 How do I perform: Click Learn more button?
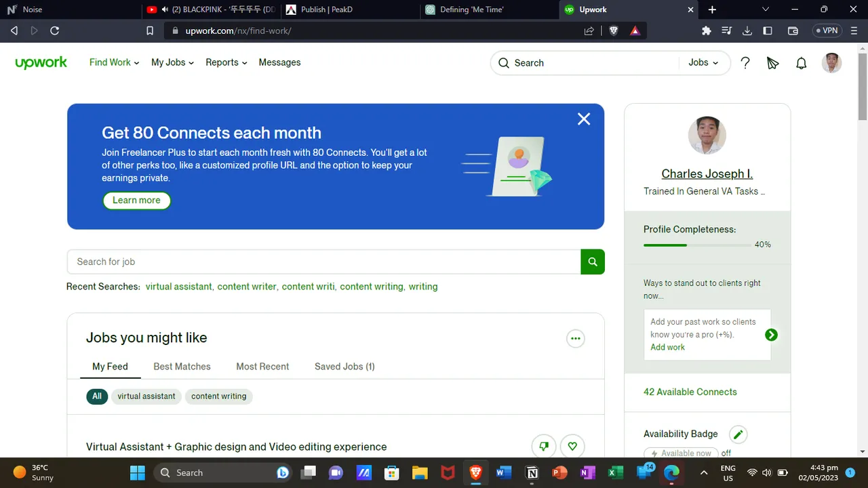coord(136,200)
